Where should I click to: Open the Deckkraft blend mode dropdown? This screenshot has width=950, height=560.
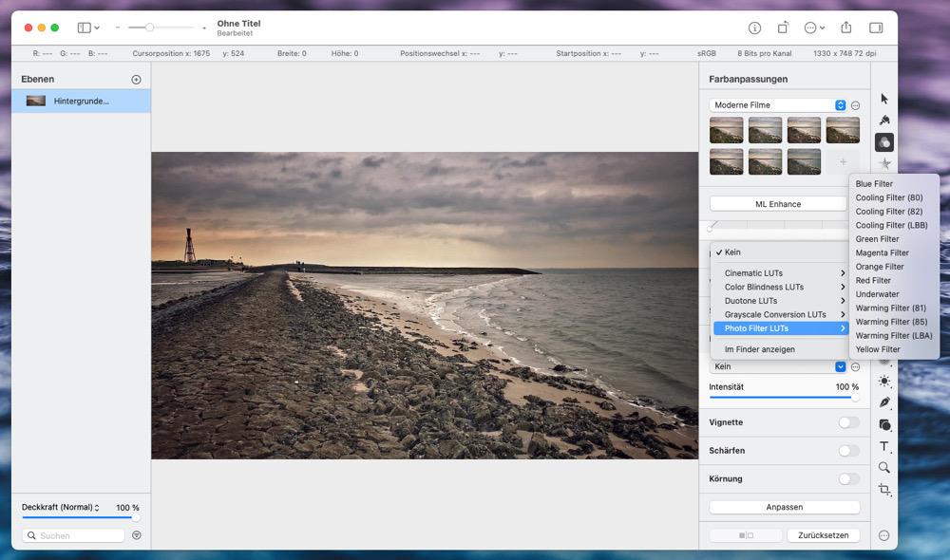pyautogui.click(x=61, y=508)
